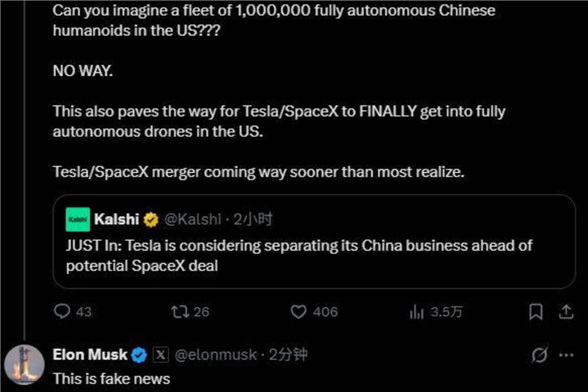This screenshot has width=588, height=392.
Task: Open the three-dot more menu on Elon's reply
Action: pyautogui.click(x=566, y=355)
